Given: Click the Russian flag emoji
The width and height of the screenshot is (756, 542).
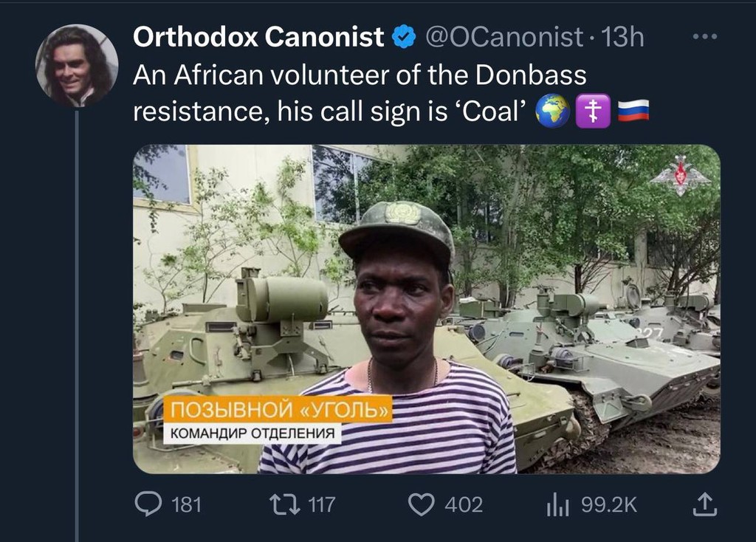Looking at the screenshot, I should point(633,111).
